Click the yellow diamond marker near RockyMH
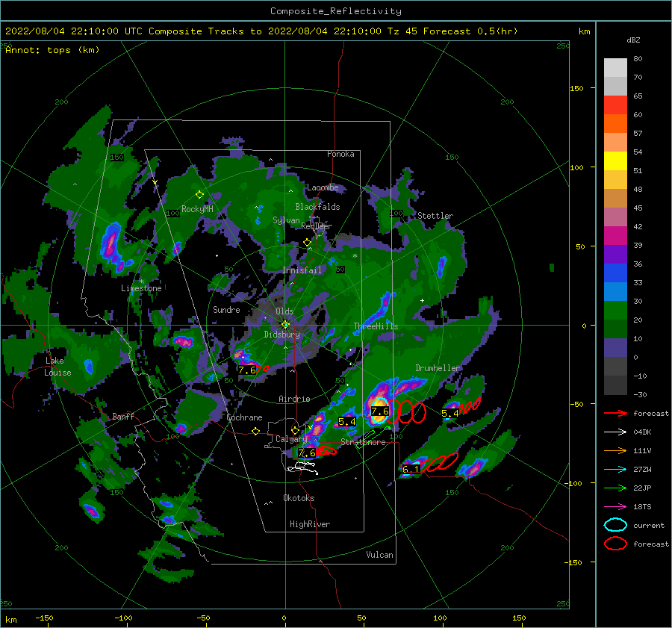Image resolution: width=672 pixels, height=628 pixels. coord(199,195)
